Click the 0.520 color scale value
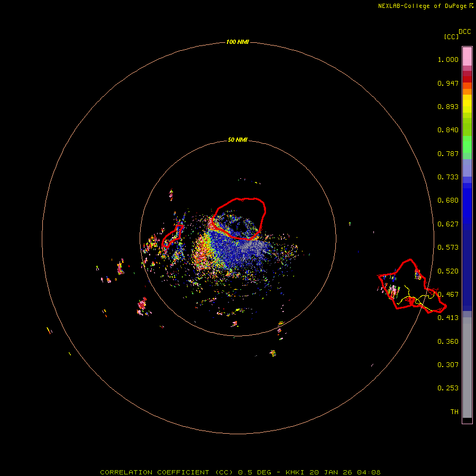This screenshot has height=476, width=476. 448,271
